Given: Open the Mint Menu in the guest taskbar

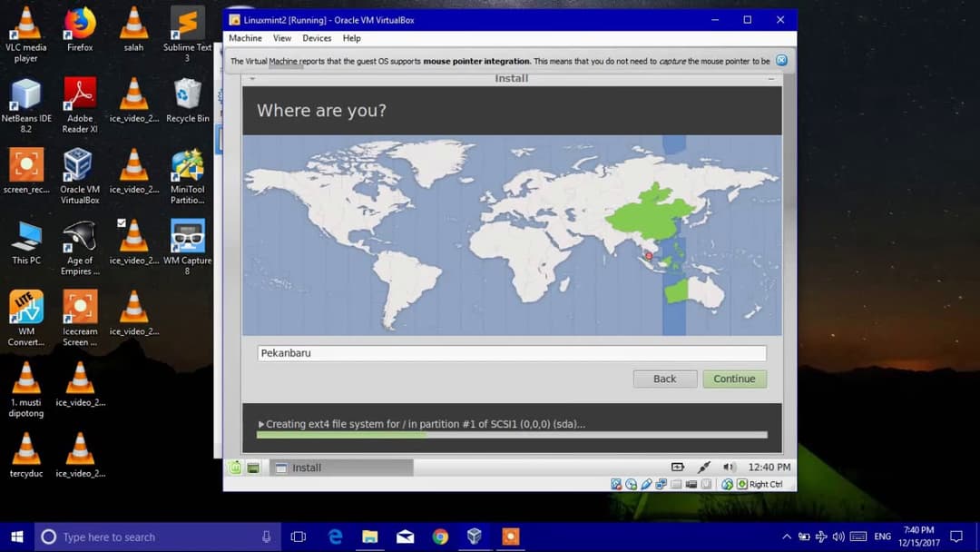Looking at the screenshot, I should pos(236,468).
